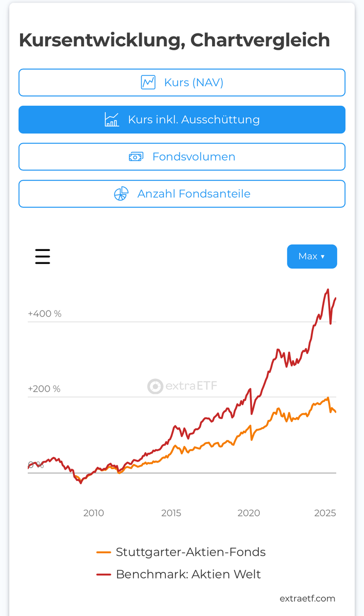Click the 2020 label on the time axis
Screen dimensions: 364x616
pos(249,513)
